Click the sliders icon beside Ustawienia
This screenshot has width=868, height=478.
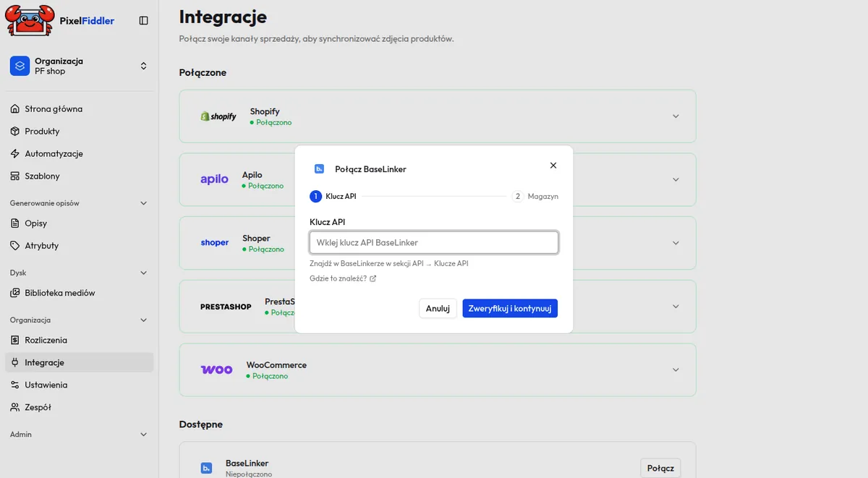[15, 385]
